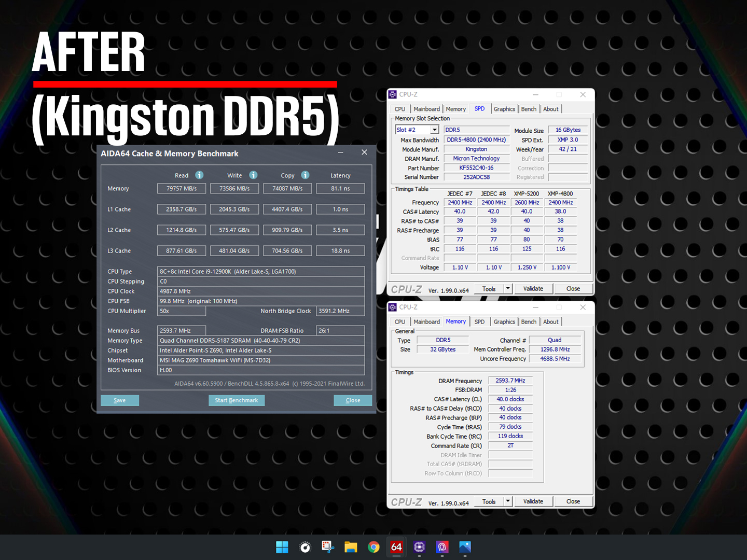Click CPU Clock value 4987.8 MHz
747x560 pixels.
coord(261,291)
